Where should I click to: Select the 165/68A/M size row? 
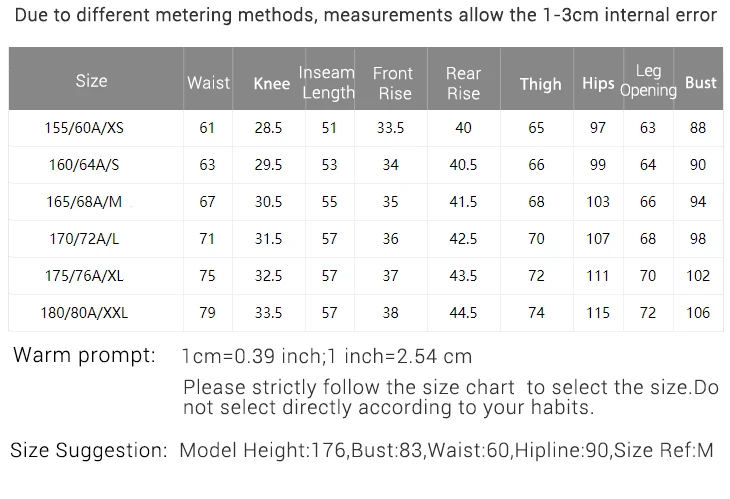point(366,202)
